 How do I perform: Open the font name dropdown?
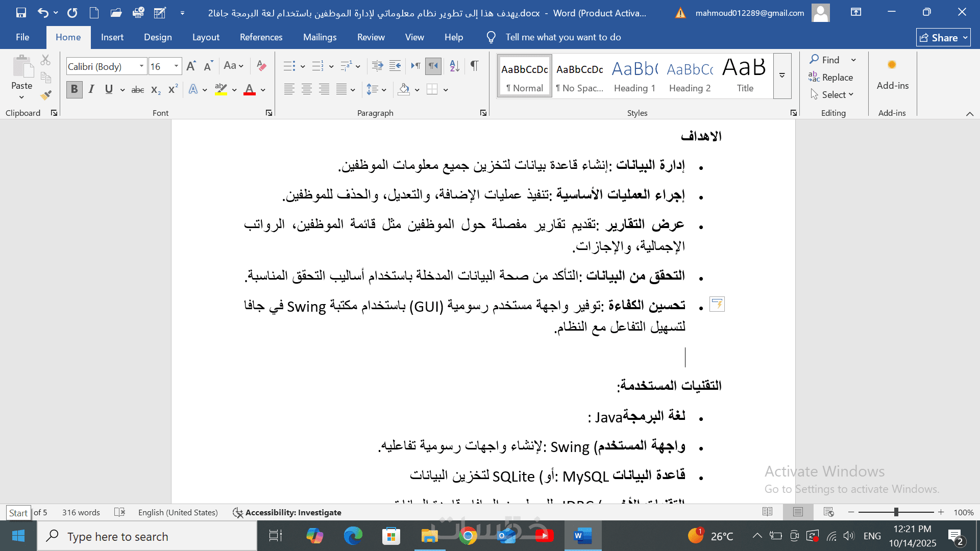(141, 66)
